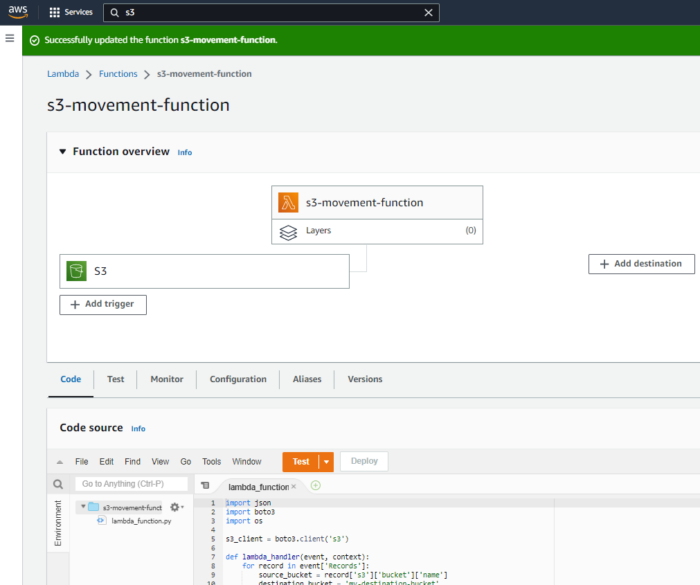Screen dimensions: 700x585
Task: Add new editor tab with plus icon
Action: point(316,485)
